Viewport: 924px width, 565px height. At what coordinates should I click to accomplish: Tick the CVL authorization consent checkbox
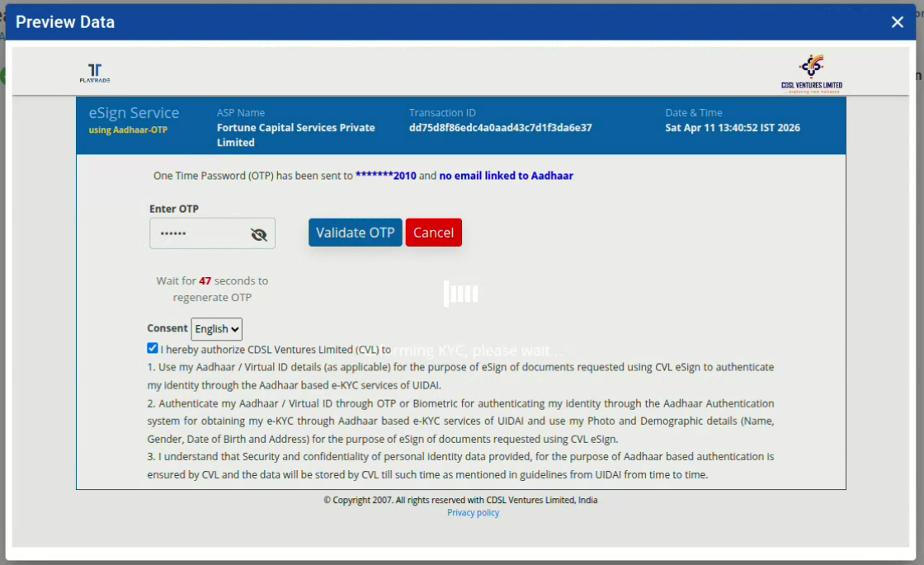153,348
